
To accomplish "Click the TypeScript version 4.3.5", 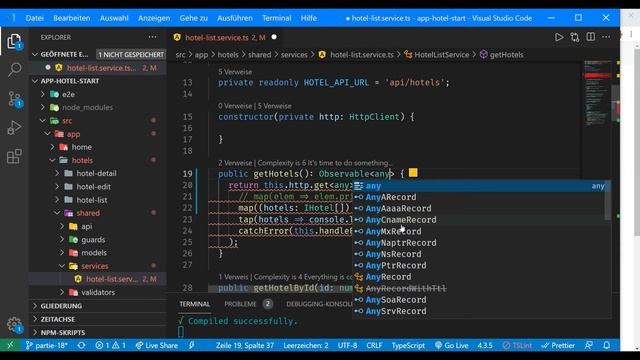I will pos(485,345).
